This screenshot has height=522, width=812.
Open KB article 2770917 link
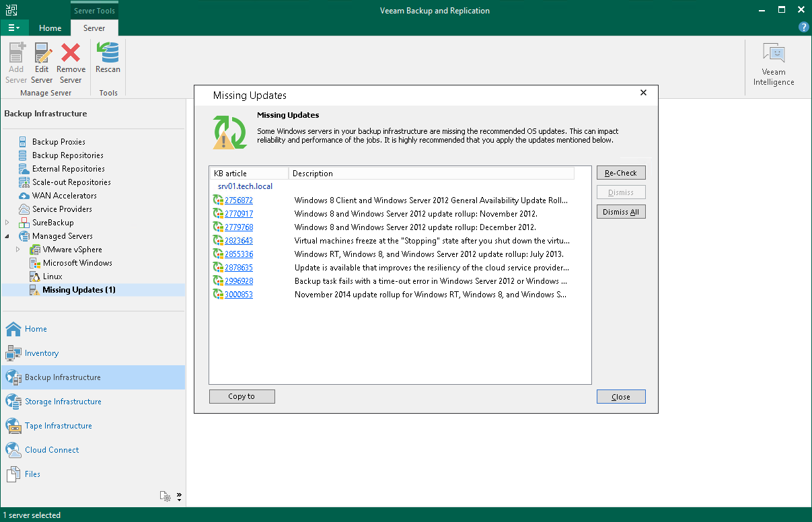(239, 214)
